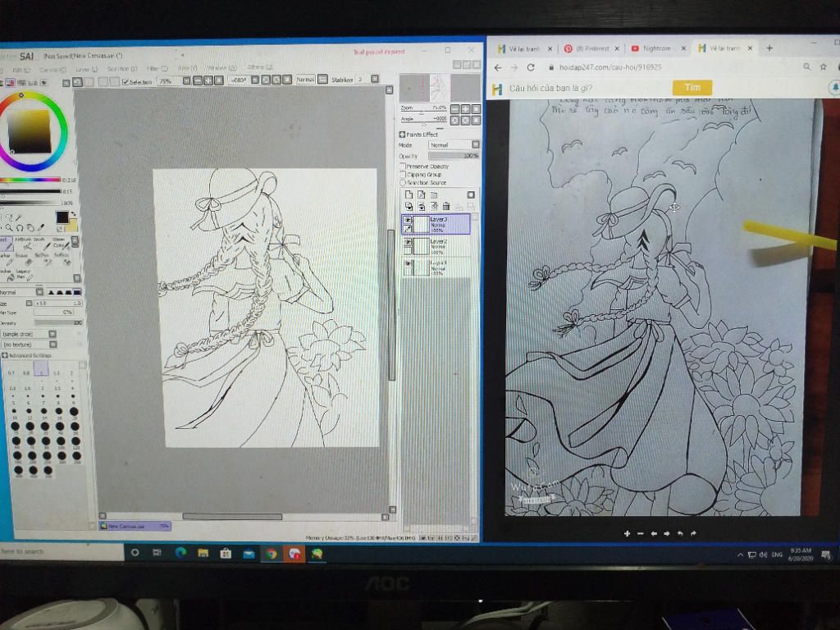Enable Preserve Opacity checkbox
Image resolution: width=840 pixels, height=630 pixels.
402,166
